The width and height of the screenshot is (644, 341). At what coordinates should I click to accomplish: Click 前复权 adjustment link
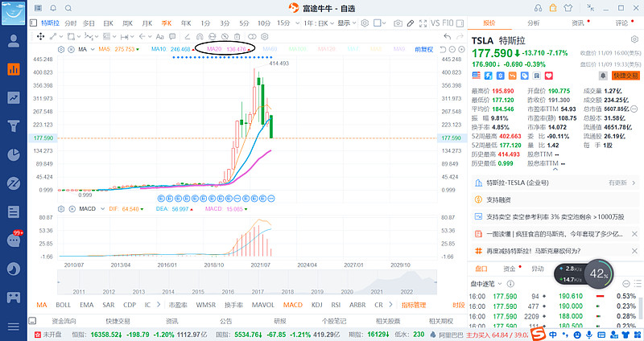pos(423,49)
